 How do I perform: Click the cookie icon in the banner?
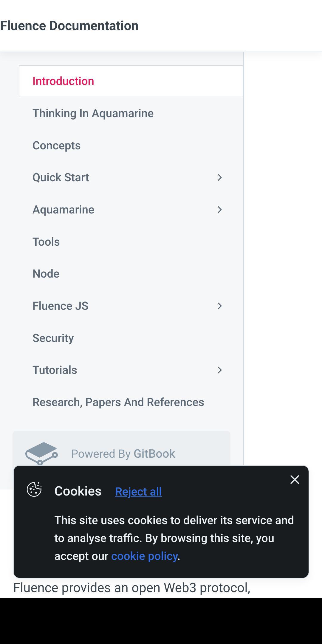pos(35,491)
